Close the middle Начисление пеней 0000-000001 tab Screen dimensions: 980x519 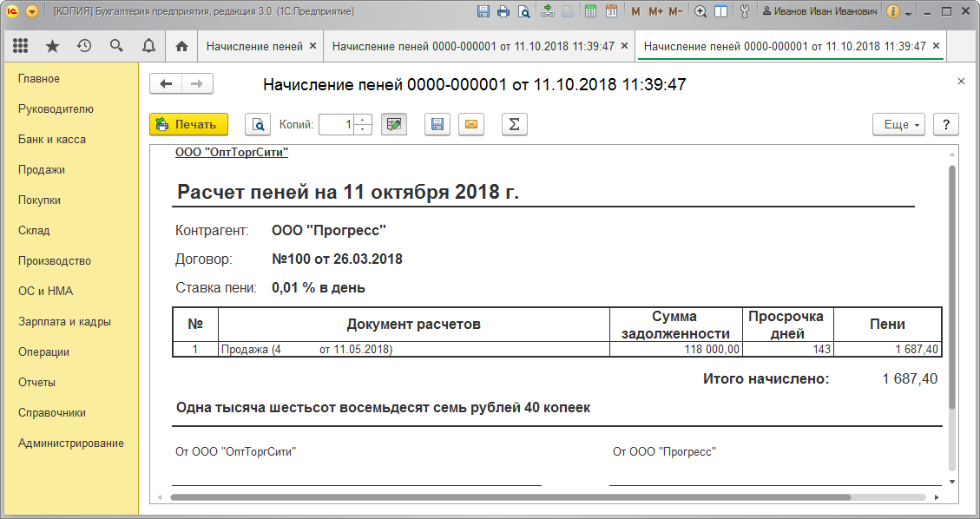(624, 46)
